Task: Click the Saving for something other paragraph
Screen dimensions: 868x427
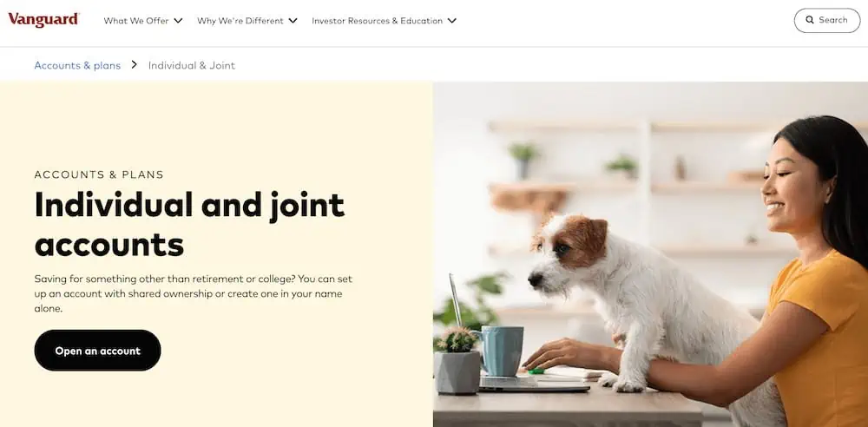Action: [194, 293]
